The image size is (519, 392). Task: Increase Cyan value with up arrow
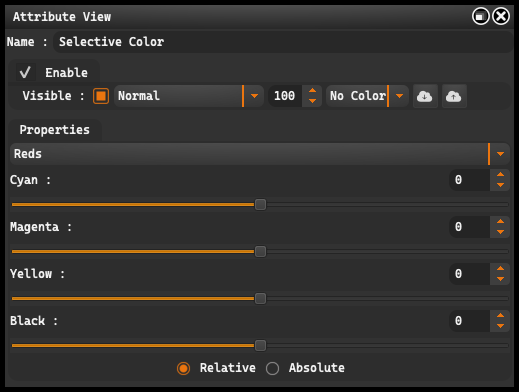500,174
